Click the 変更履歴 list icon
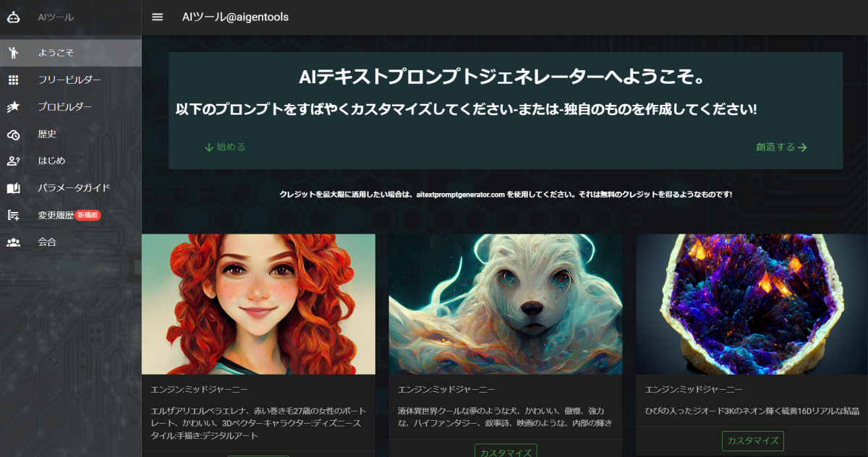Image resolution: width=868 pixels, height=457 pixels. (x=12, y=214)
